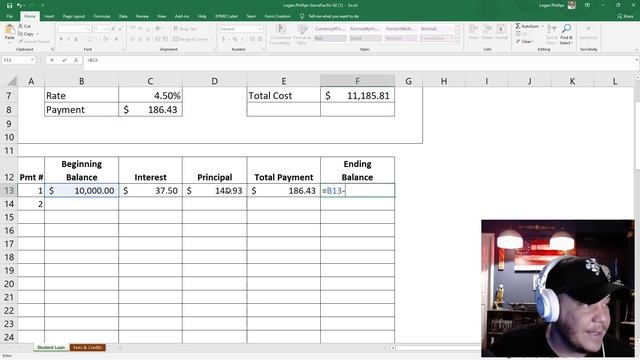This screenshot has height=360, width=640.
Task: Click the Paste clipboard icon
Action: tap(9, 30)
